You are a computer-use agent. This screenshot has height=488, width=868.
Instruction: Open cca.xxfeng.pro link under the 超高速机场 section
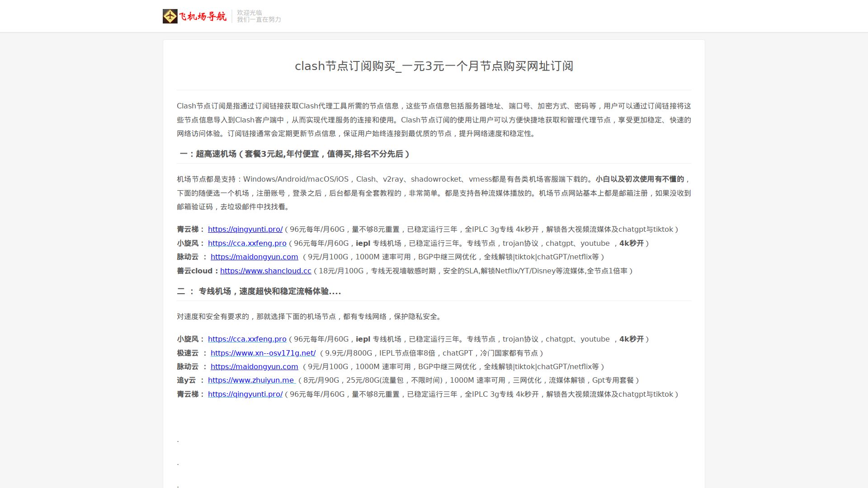pos(247,244)
